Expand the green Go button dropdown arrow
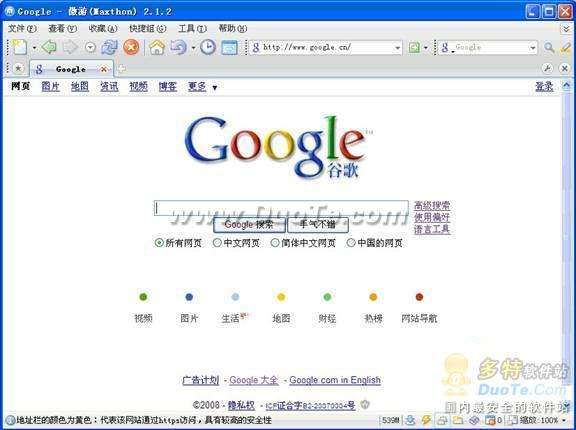The height and width of the screenshot is (430, 576). click(x=426, y=48)
